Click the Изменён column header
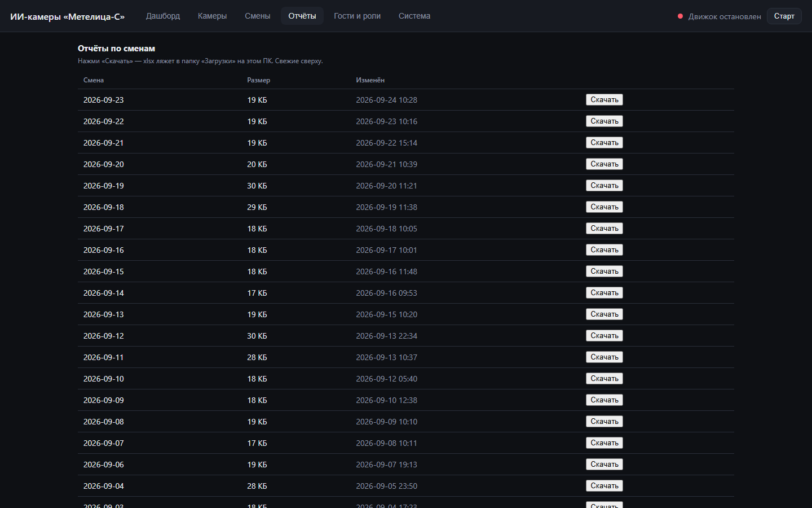The height and width of the screenshot is (508, 812). pos(370,80)
